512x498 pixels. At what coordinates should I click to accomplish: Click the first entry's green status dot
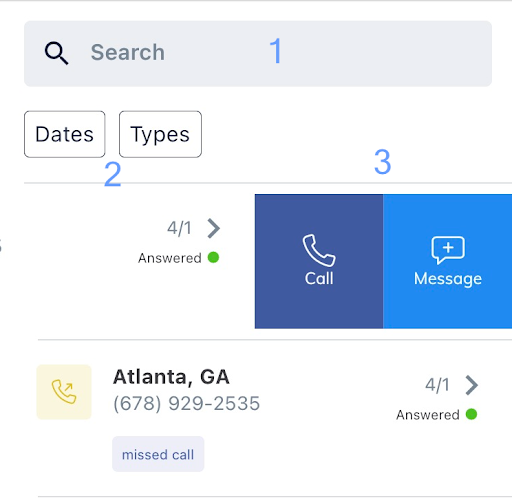tap(213, 257)
